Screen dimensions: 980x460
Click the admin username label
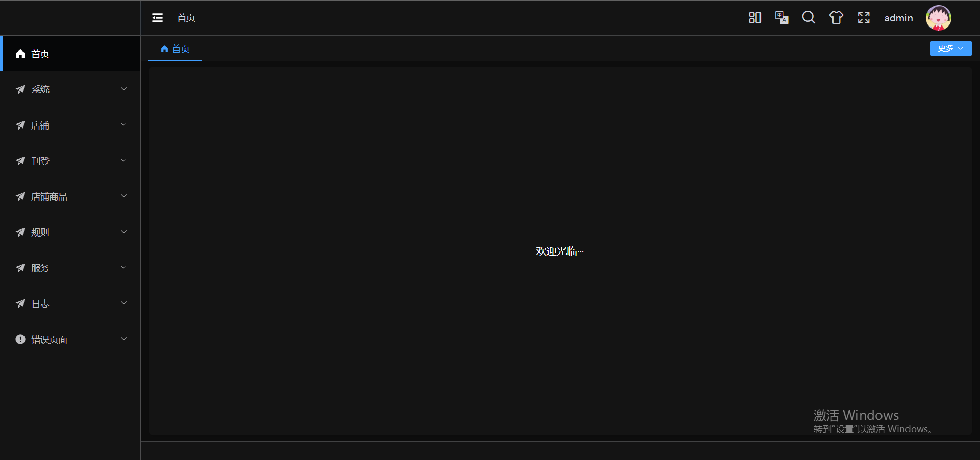[x=898, y=18]
